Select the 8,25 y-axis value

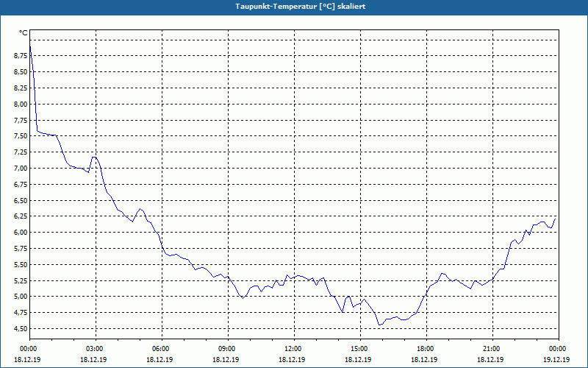coord(21,88)
